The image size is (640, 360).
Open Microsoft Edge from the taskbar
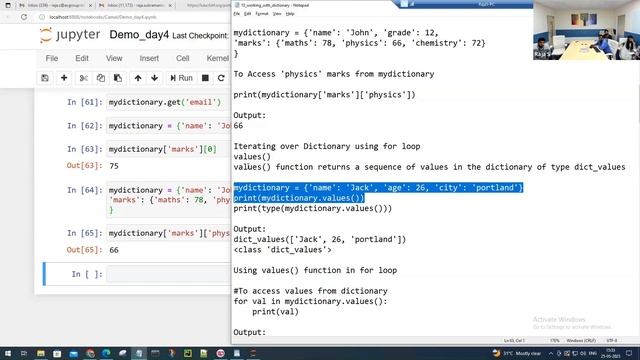tap(107, 353)
